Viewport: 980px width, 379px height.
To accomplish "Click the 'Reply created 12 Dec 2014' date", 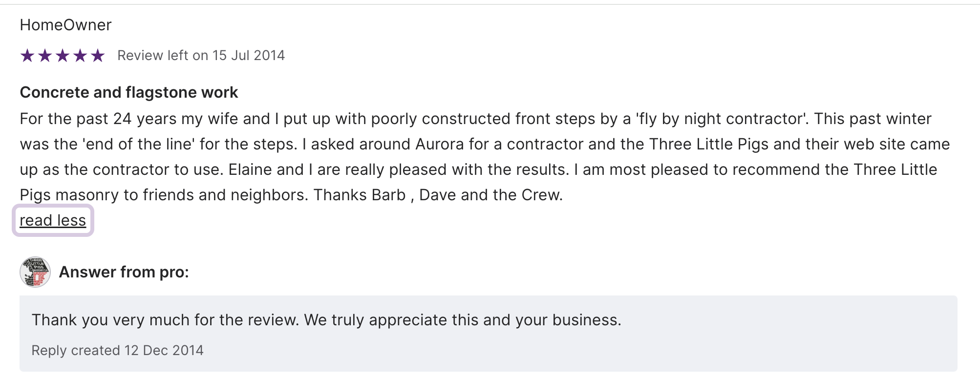I will pyautogui.click(x=117, y=350).
